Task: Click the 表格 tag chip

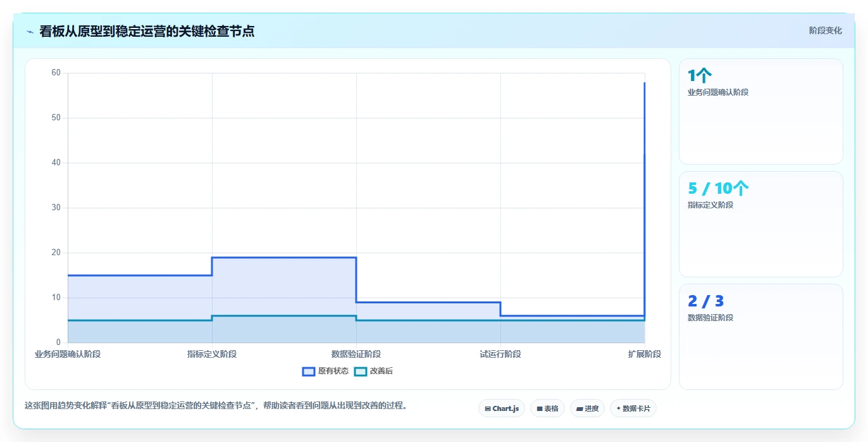Action: [547, 408]
